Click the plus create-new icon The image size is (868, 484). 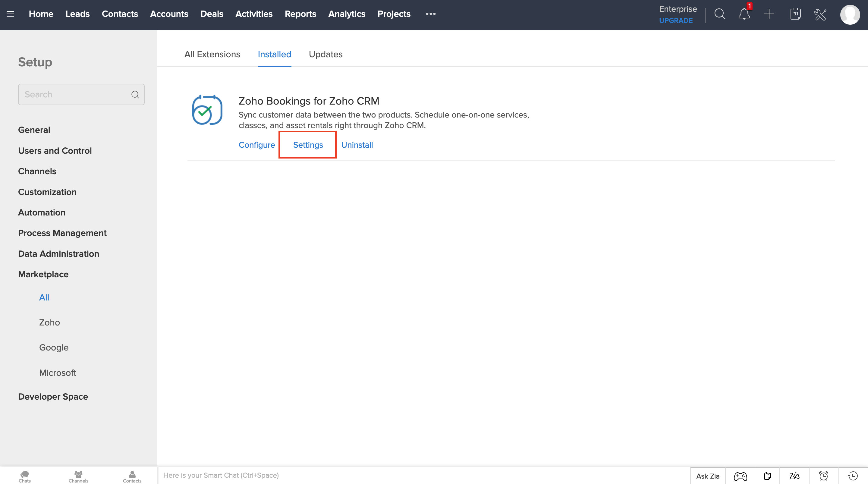pyautogui.click(x=769, y=14)
